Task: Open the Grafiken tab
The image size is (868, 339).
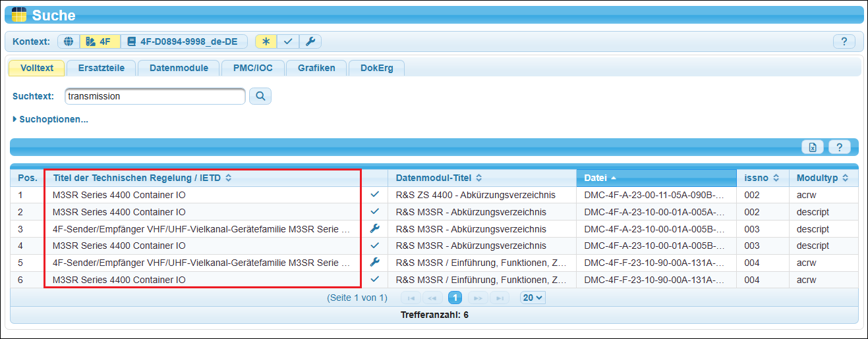Action: [x=316, y=68]
